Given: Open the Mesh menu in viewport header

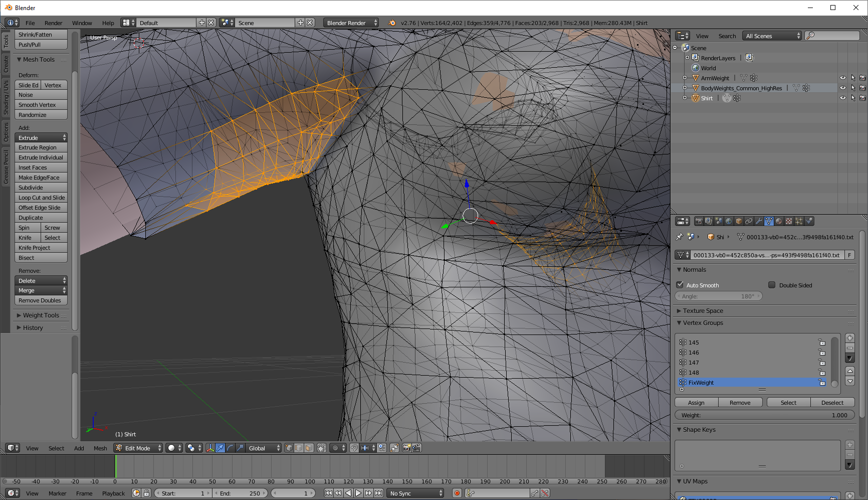Looking at the screenshot, I should 100,448.
